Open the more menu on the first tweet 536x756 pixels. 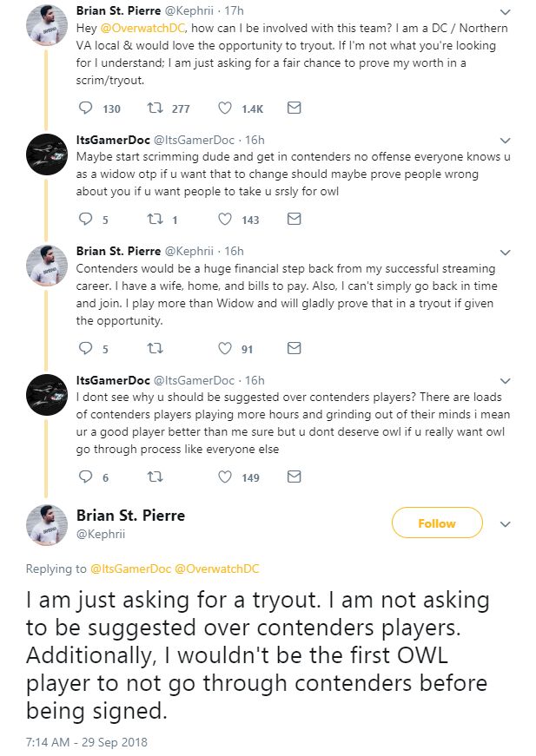(x=506, y=12)
